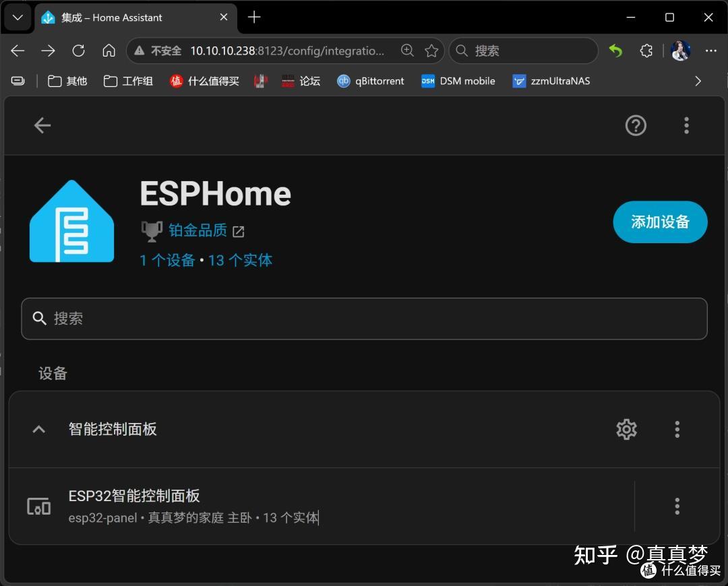The height and width of the screenshot is (586, 728).
Task: Open the 论坛 bookmark
Action: point(301,82)
